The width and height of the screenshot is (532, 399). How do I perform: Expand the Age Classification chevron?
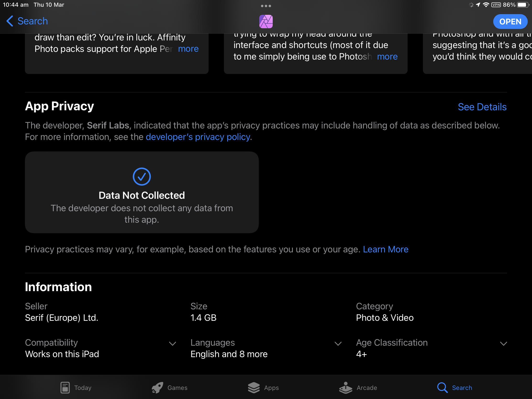tap(503, 344)
